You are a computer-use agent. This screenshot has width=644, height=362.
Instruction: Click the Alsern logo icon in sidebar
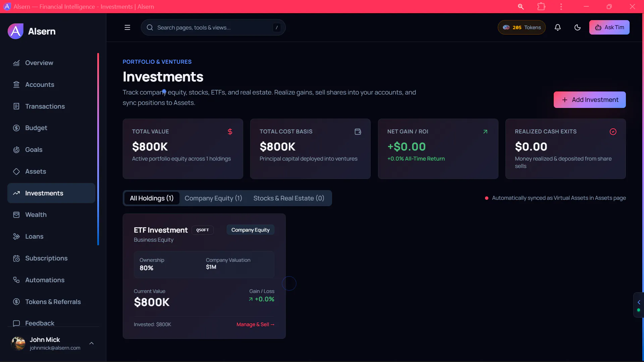pos(15,31)
